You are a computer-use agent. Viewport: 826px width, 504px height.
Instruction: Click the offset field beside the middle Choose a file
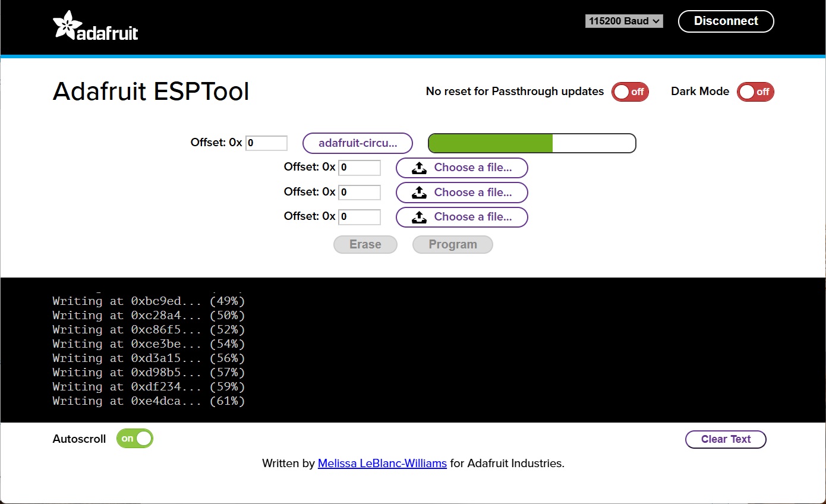click(x=360, y=193)
